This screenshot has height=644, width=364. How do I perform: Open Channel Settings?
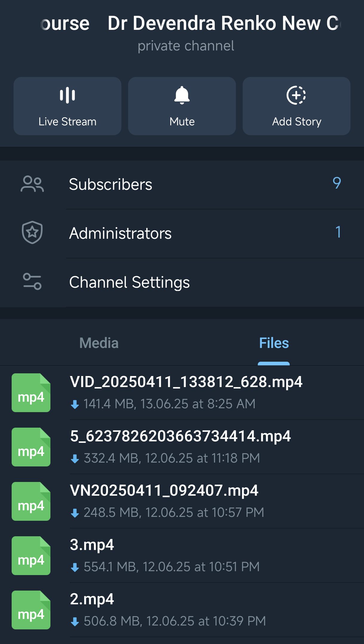[129, 282]
